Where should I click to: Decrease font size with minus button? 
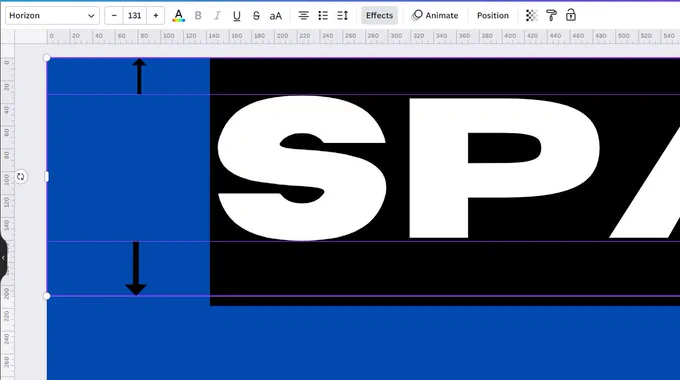point(114,16)
